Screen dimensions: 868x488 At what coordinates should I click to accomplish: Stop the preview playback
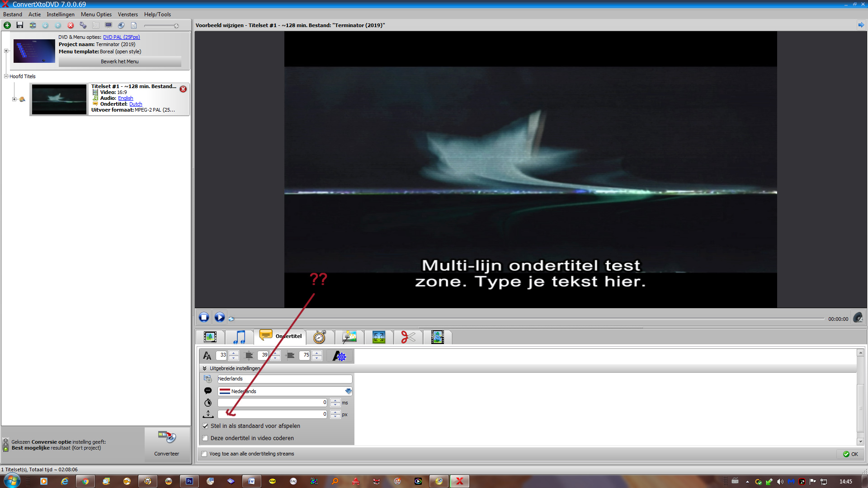(x=204, y=317)
